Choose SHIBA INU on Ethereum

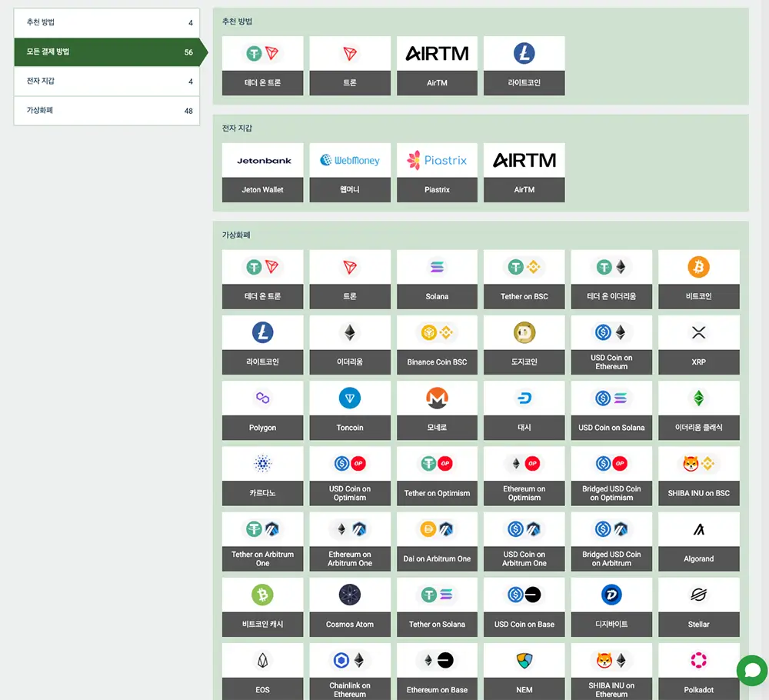click(611, 672)
